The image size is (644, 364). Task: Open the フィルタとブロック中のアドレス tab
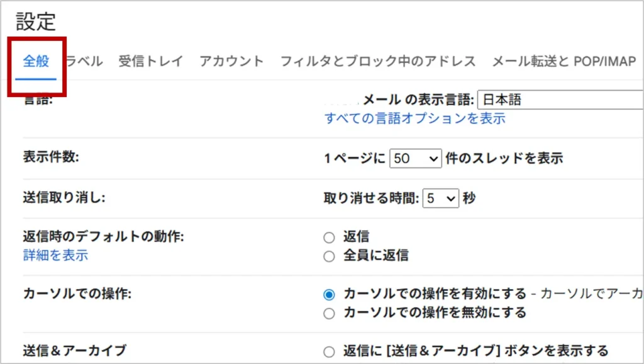[x=377, y=62]
